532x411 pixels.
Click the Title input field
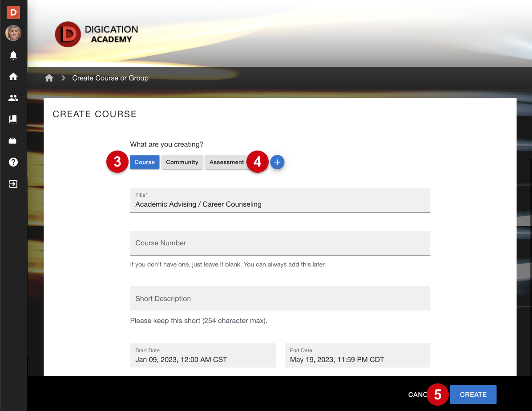tap(280, 200)
